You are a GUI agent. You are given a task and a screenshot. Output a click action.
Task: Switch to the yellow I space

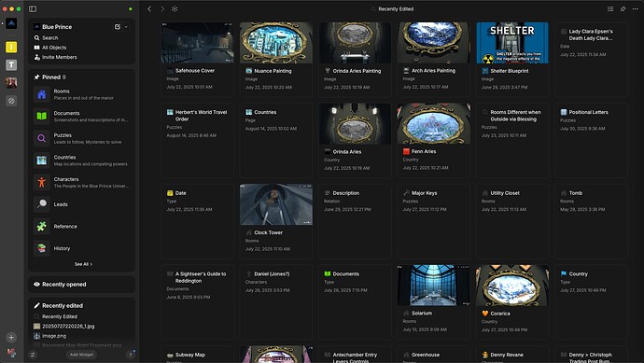[11, 47]
